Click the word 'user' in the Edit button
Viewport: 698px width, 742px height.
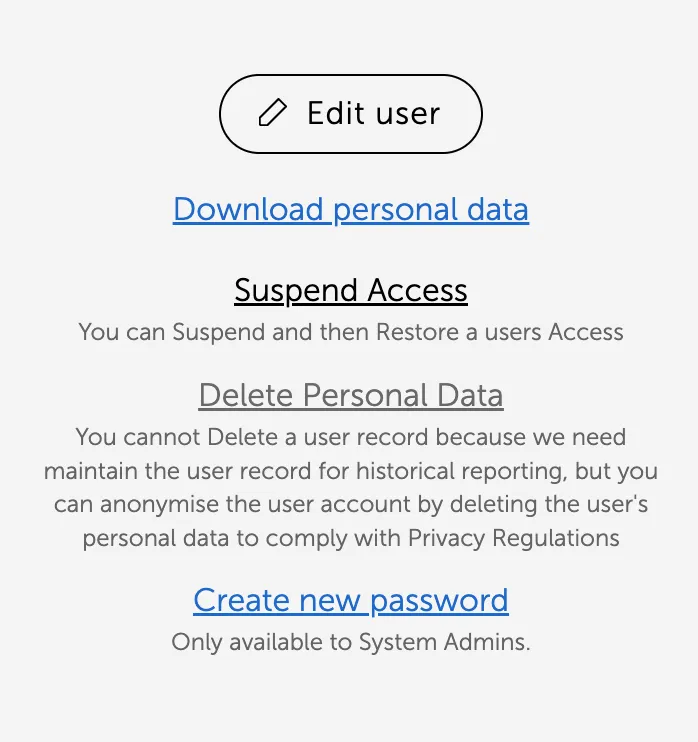click(407, 114)
